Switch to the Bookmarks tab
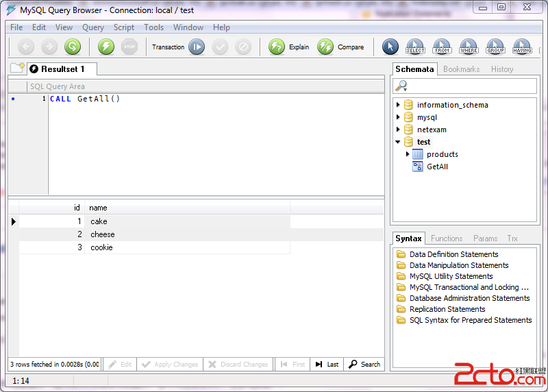The width and height of the screenshot is (548, 392). tap(461, 69)
